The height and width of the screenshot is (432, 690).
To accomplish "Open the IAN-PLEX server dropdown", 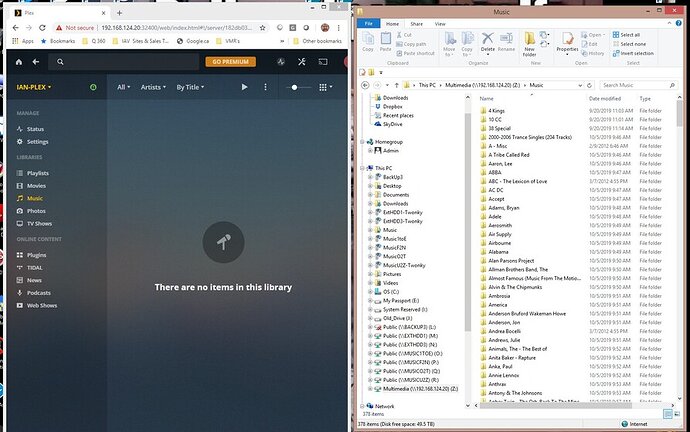I will 33,87.
